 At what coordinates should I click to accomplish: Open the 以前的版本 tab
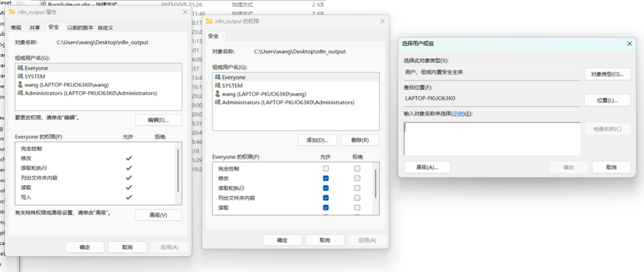coord(81,28)
